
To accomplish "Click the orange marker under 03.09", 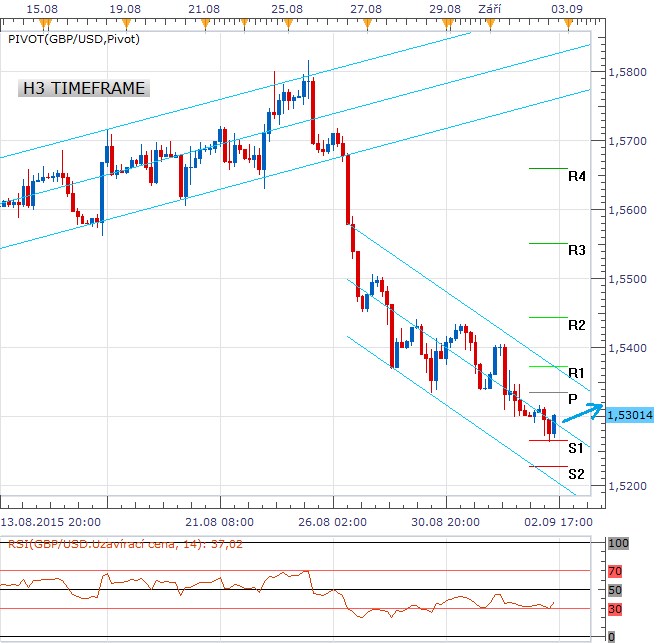I will point(568,22).
